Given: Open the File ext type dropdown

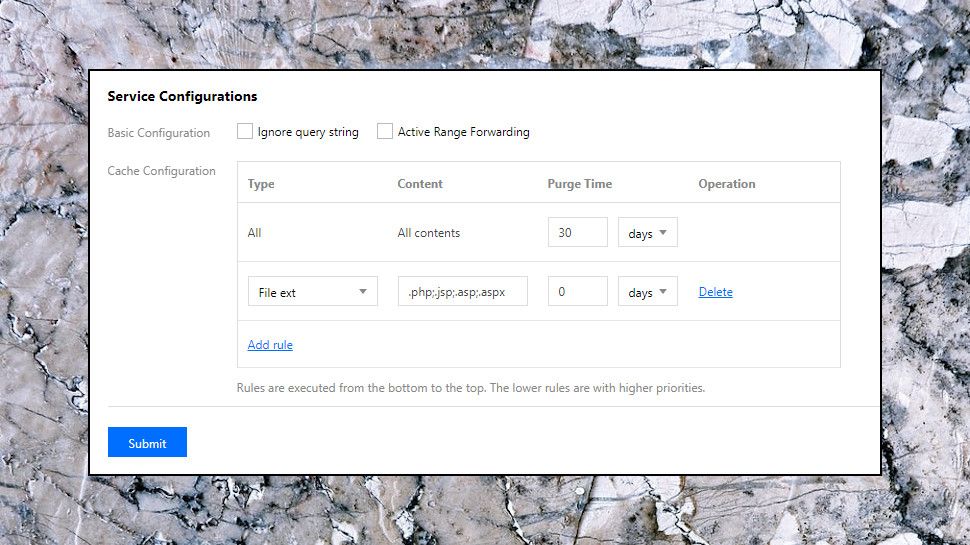Looking at the screenshot, I should point(312,292).
